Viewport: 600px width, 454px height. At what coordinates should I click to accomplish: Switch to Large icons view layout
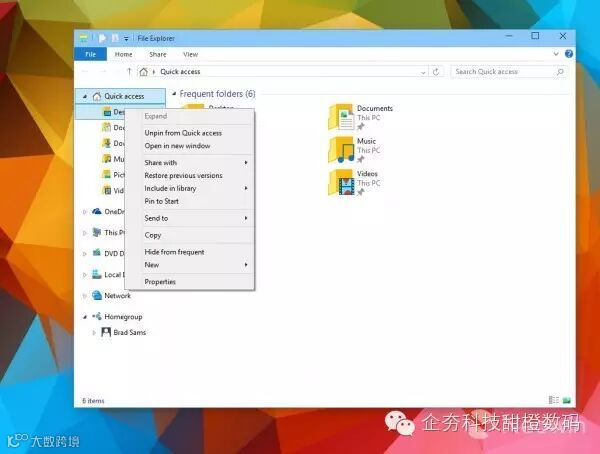tap(567, 400)
